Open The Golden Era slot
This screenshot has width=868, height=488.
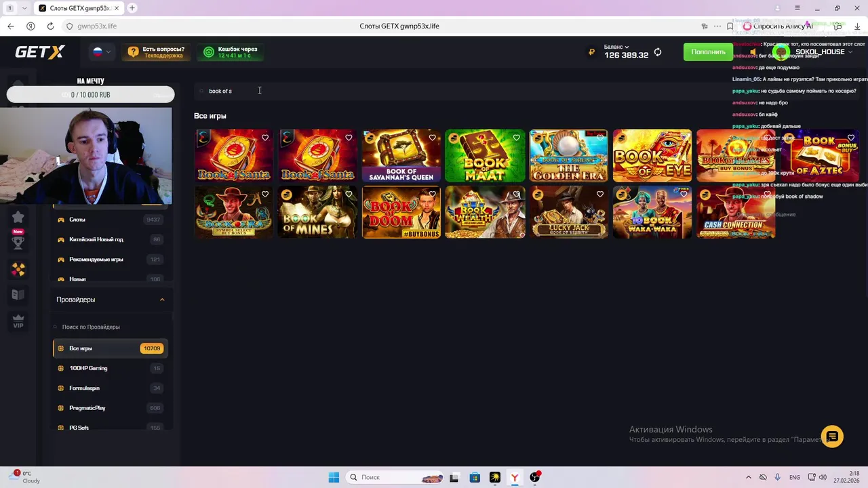[569, 156]
